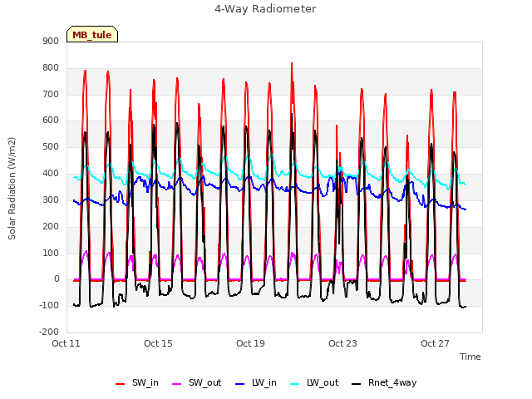Viewport: 532px width, 399px height.
Task: Click the 800 y-axis tick label
Action: pyautogui.click(x=51, y=68)
